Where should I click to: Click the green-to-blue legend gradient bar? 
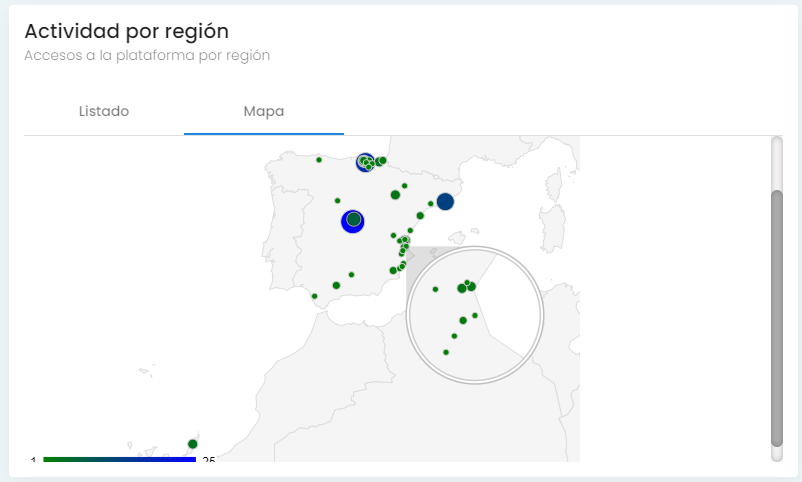point(119,459)
